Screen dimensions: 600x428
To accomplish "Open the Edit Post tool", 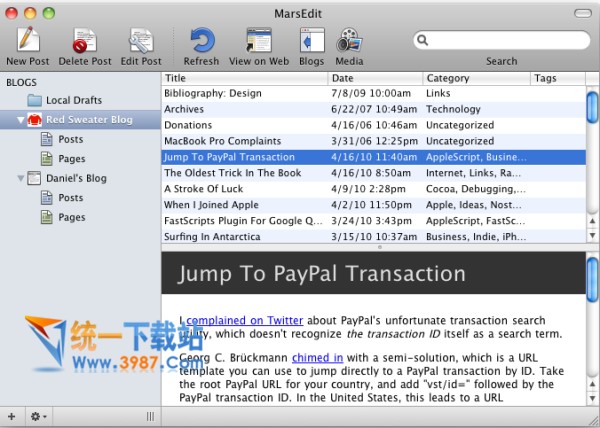I will point(141,40).
